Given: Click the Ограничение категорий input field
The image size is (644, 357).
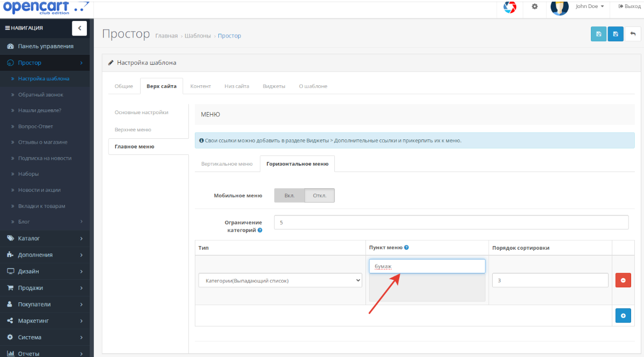Looking at the screenshot, I should (451, 222).
